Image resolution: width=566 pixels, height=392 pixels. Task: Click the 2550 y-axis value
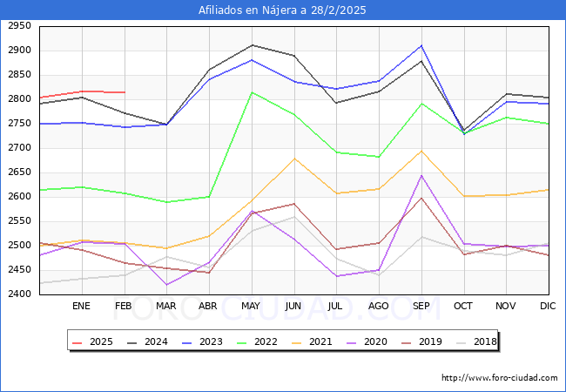pyautogui.click(x=19, y=221)
